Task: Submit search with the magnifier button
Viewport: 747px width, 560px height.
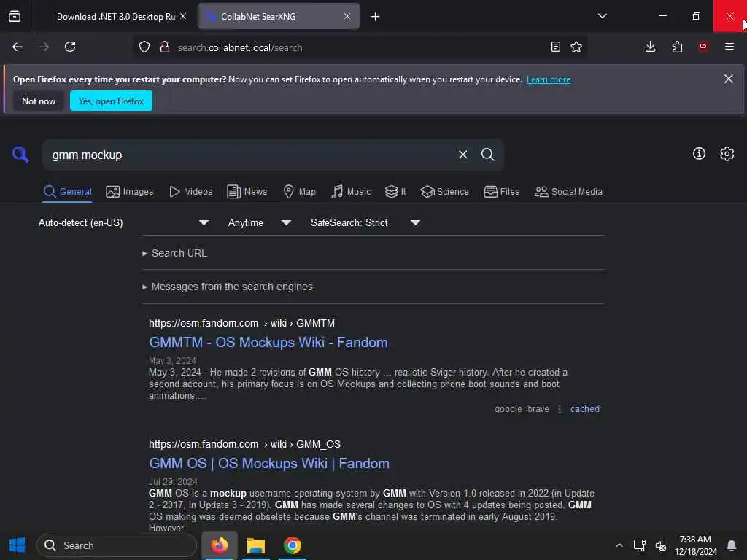Action: [487, 155]
